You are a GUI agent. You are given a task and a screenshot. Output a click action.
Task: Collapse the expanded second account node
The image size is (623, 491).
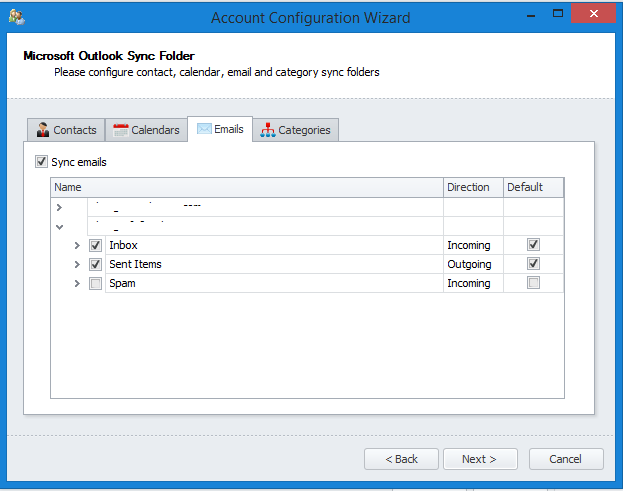tap(59, 227)
